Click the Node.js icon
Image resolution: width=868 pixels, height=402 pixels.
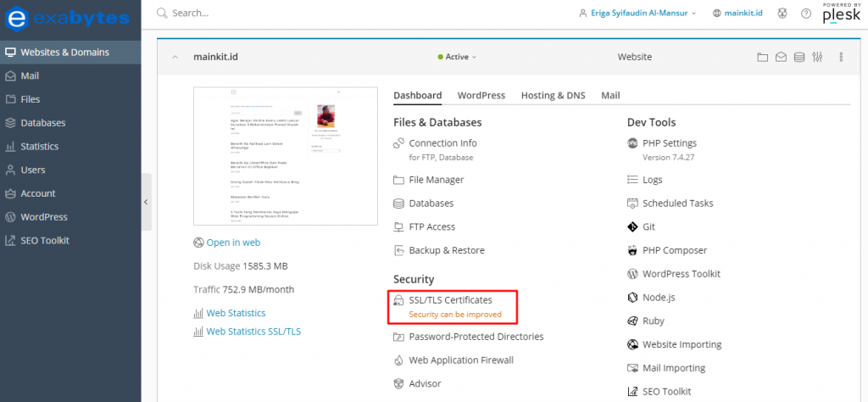pyautogui.click(x=632, y=298)
